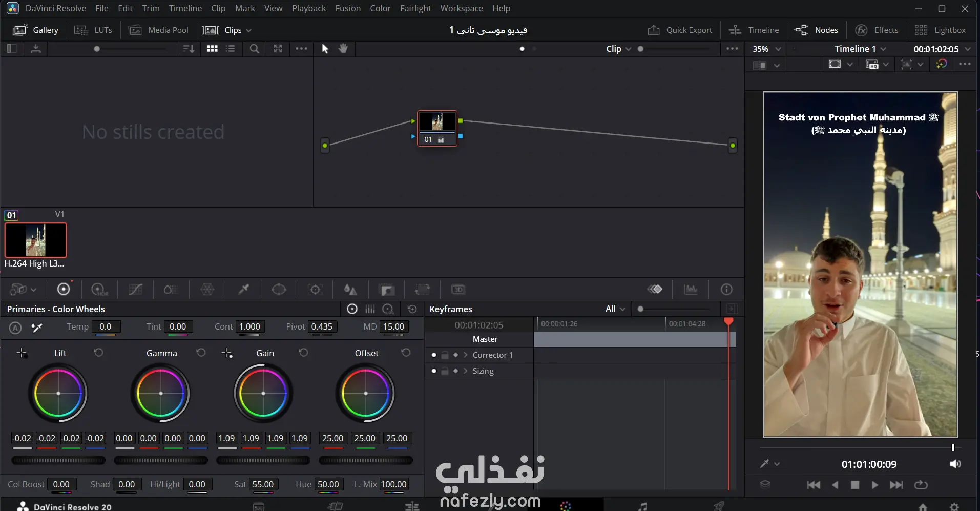This screenshot has width=980, height=511.
Task: Toggle the gallery sidebar panel
Action: pos(12,49)
